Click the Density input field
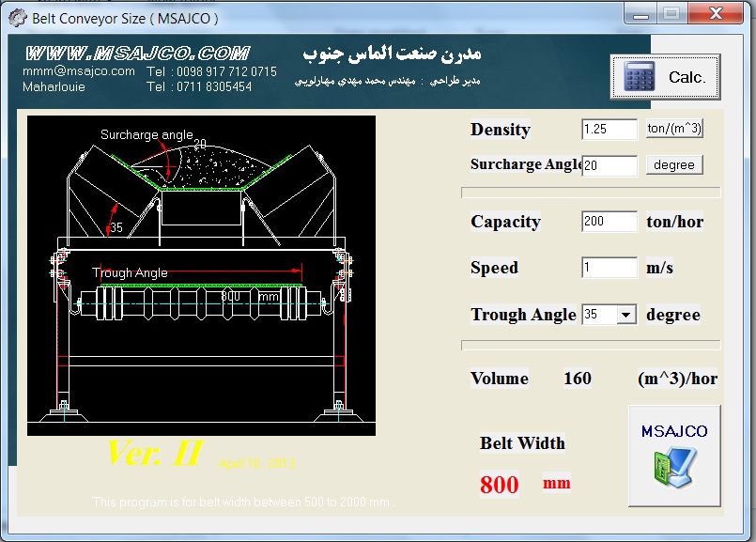Image resolution: width=756 pixels, height=542 pixels. pyautogui.click(x=609, y=129)
